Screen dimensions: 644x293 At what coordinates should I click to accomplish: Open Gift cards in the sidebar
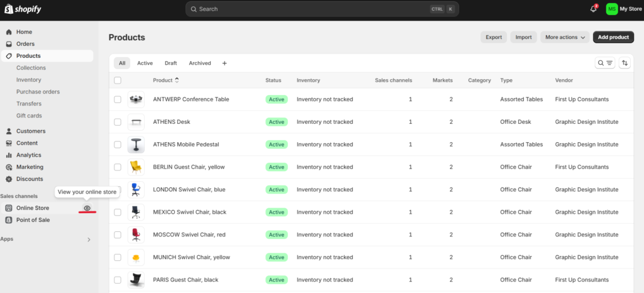pos(29,116)
